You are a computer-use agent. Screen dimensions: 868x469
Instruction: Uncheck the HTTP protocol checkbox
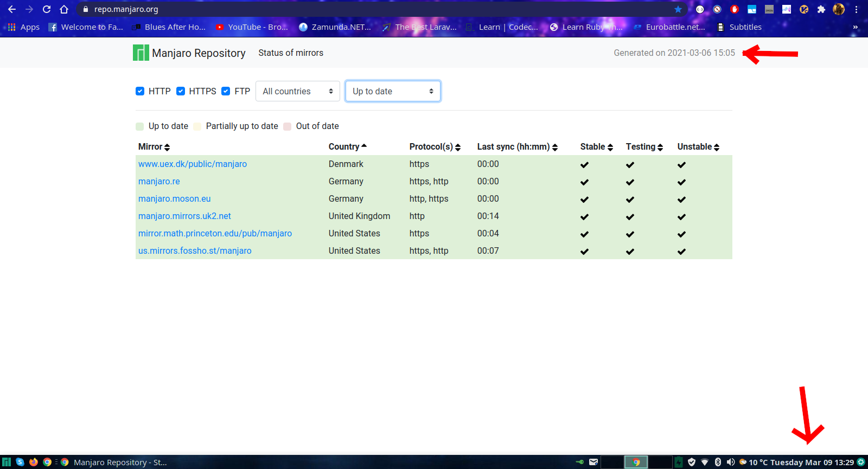coord(140,91)
